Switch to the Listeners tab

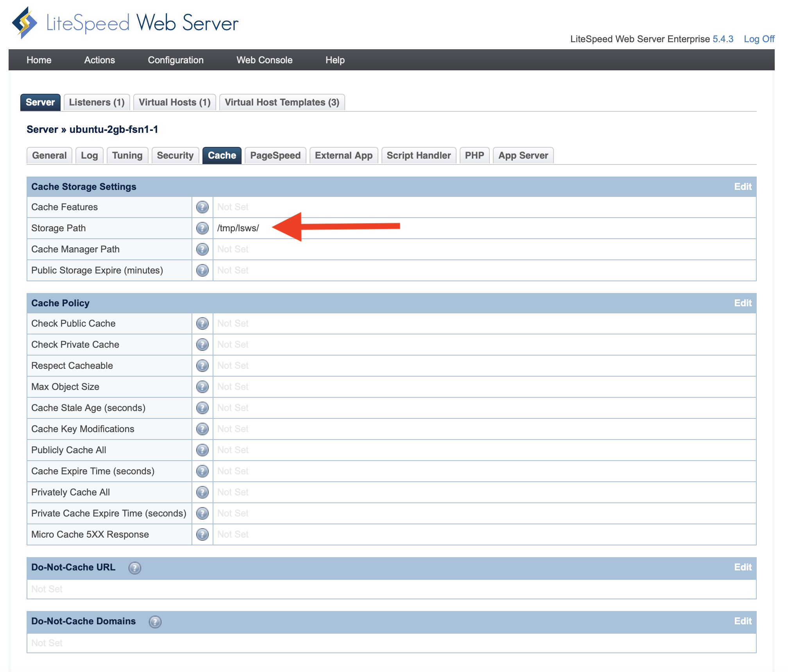pyautogui.click(x=97, y=102)
